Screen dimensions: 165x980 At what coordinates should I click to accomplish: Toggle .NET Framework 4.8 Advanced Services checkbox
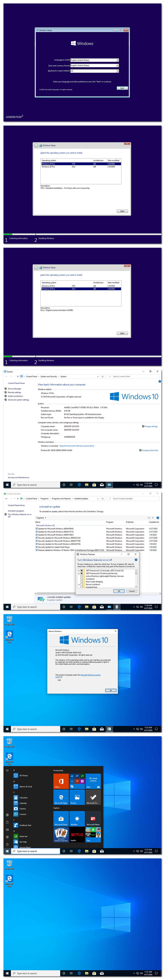click(82, 573)
